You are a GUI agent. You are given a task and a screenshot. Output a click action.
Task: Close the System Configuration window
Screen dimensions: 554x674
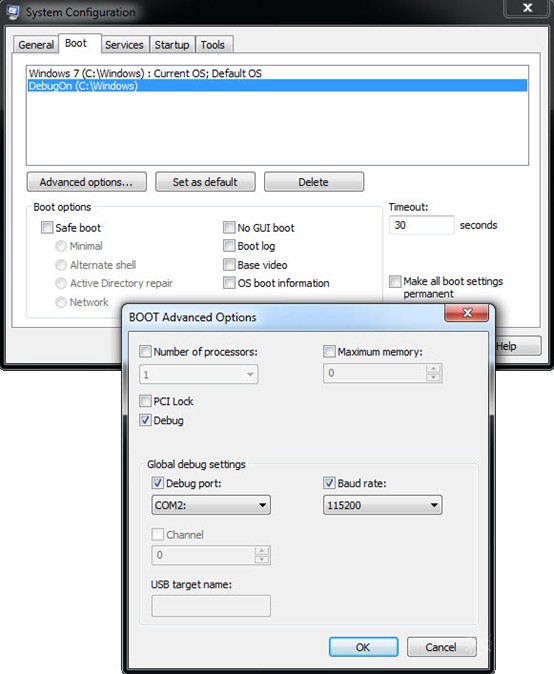(x=527, y=8)
